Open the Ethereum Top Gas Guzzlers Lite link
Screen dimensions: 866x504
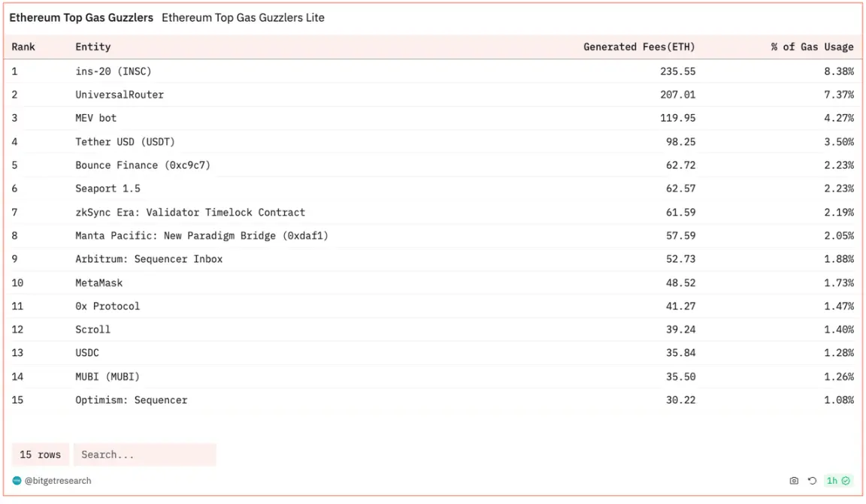coord(243,18)
